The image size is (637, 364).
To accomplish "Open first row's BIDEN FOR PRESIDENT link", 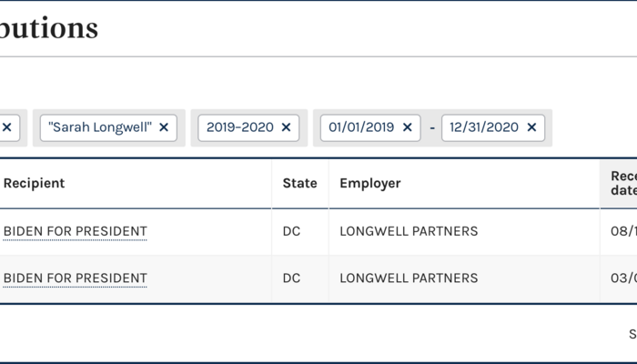I will 75,231.
